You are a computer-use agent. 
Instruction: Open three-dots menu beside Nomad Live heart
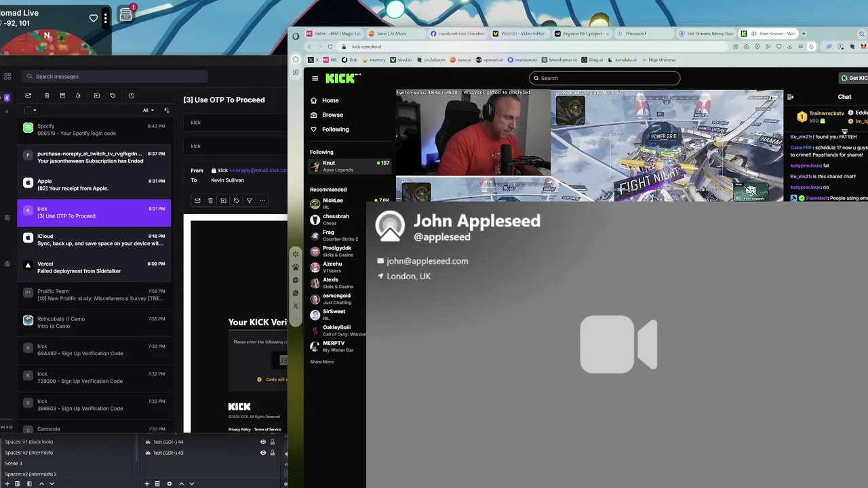click(x=105, y=18)
